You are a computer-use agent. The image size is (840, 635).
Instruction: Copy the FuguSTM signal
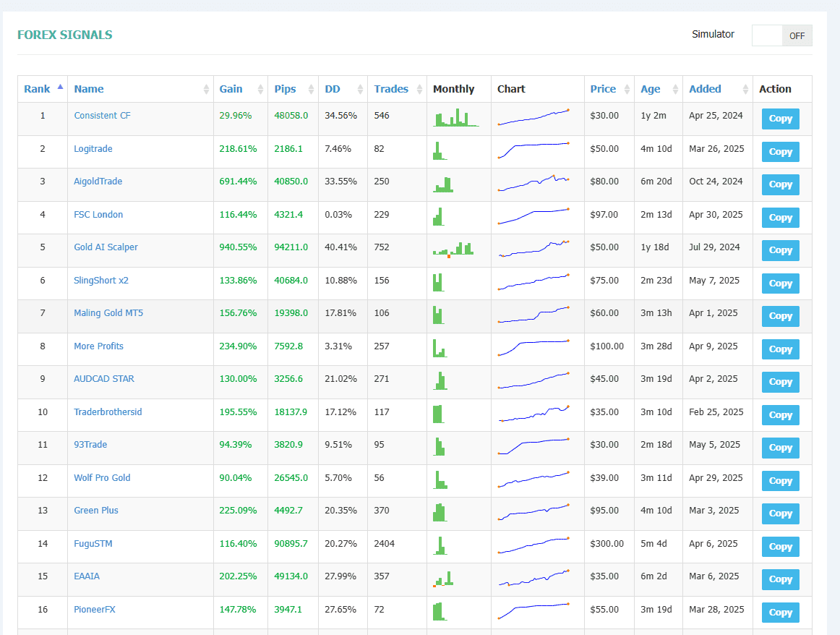click(x=781, y=547)
